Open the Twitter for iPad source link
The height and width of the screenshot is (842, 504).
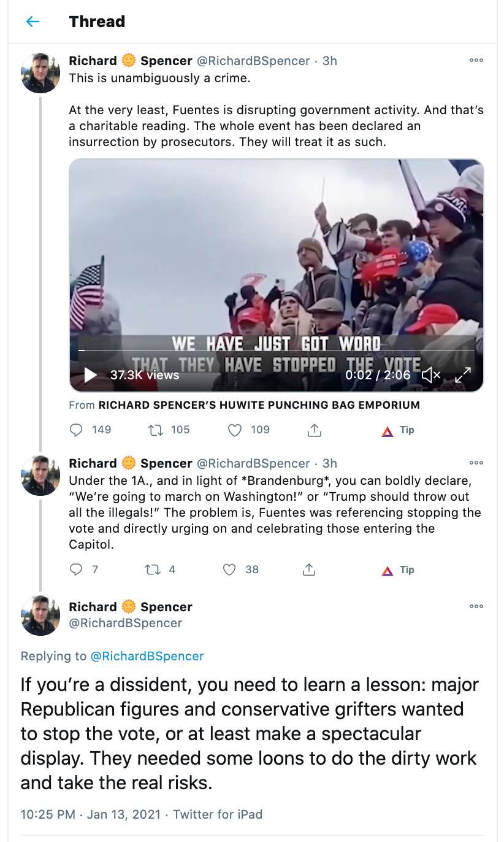[x=218, y=814]
